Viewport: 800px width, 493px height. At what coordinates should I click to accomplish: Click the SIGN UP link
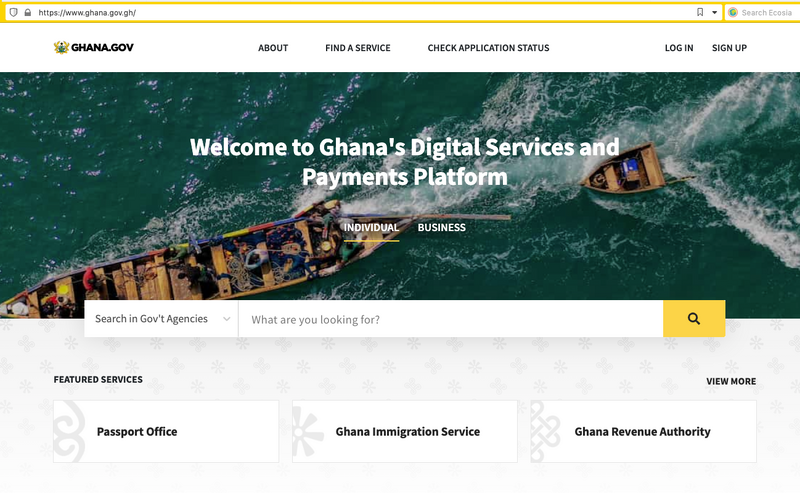click(x=729, y=48)
